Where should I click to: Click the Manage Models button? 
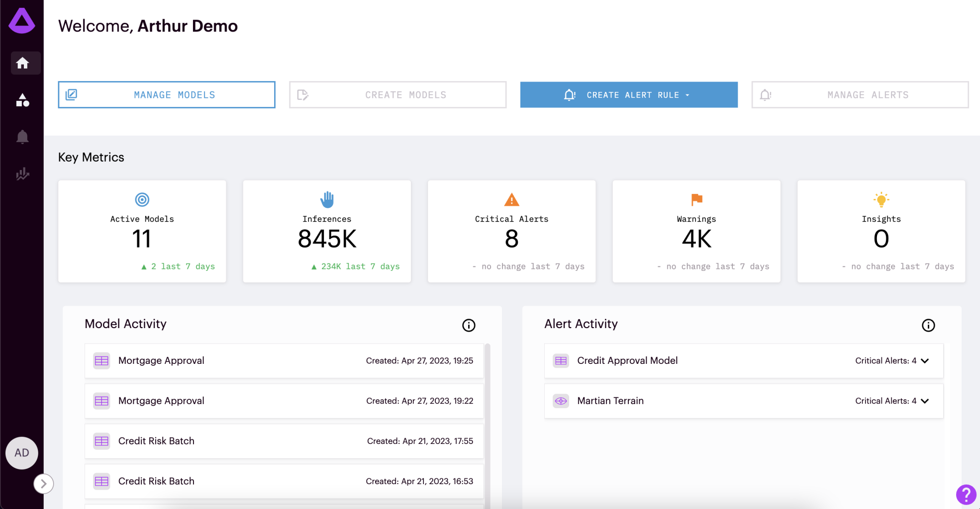tap(167, 95)
